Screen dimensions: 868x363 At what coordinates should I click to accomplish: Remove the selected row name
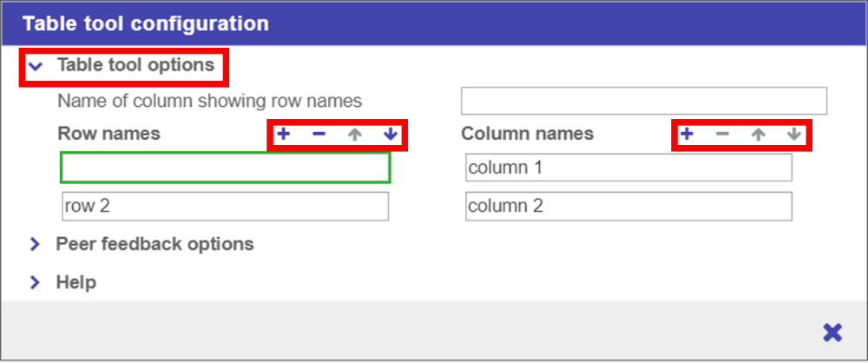click(319, 135)
